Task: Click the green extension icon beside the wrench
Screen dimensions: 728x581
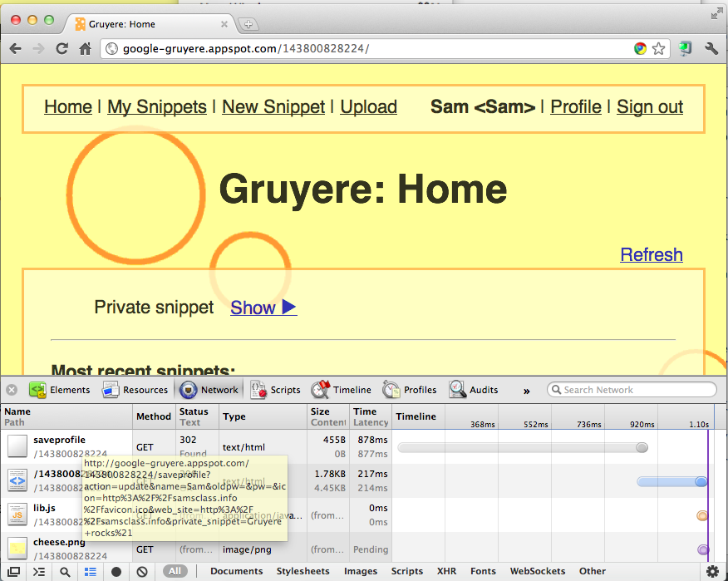Action: click(686, 48)
